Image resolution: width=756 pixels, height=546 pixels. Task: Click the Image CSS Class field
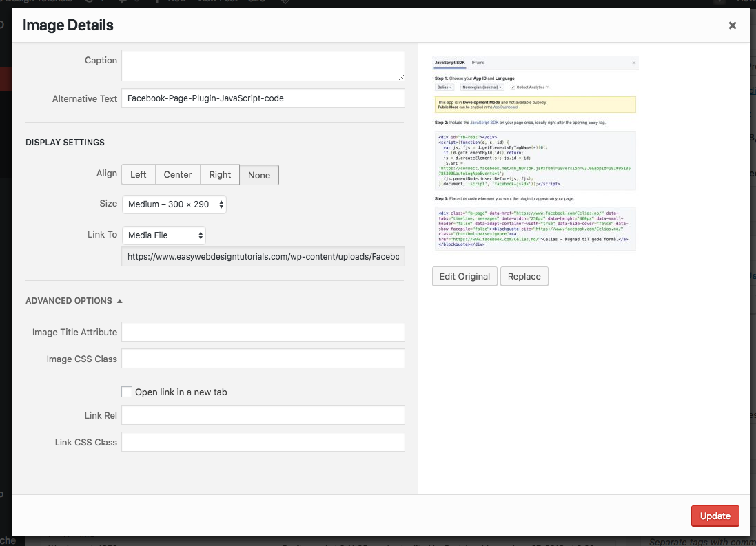263,359
